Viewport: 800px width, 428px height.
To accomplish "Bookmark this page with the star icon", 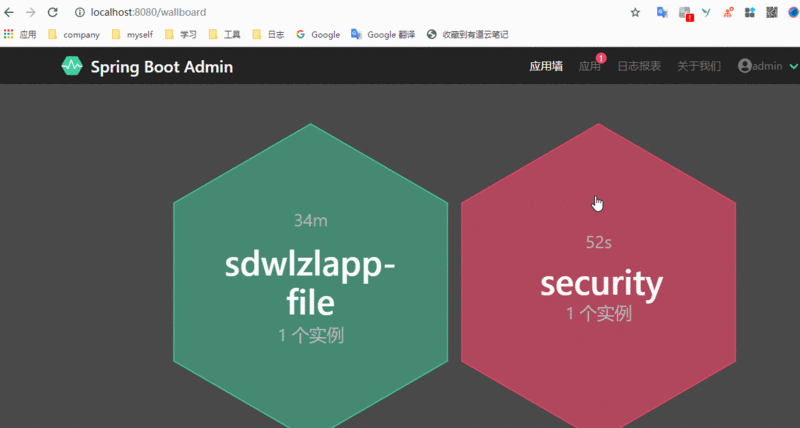I will [x=635, y=12].
